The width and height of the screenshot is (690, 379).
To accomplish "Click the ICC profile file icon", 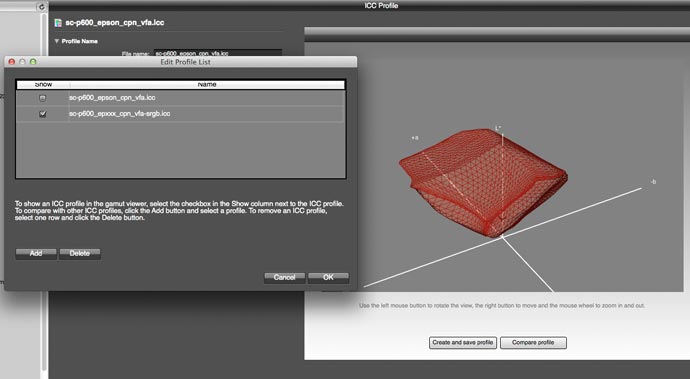I will 58,23.
